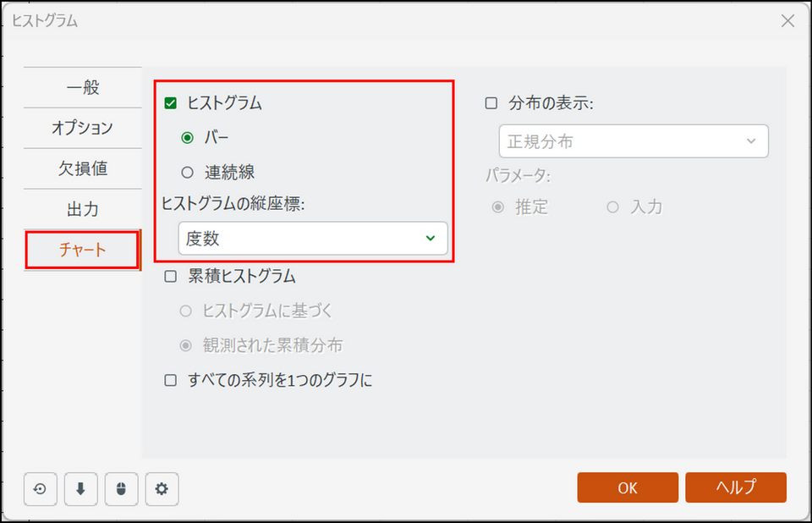This screenshot has width=812, height=523.
Task: Switch to the 一般 tab
Action: point(82,87)
